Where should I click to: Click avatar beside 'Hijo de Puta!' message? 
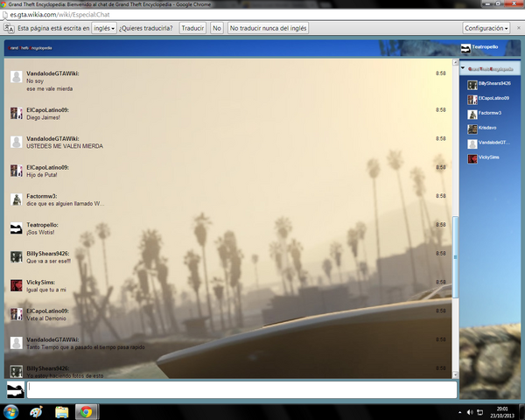pos(17,171)
